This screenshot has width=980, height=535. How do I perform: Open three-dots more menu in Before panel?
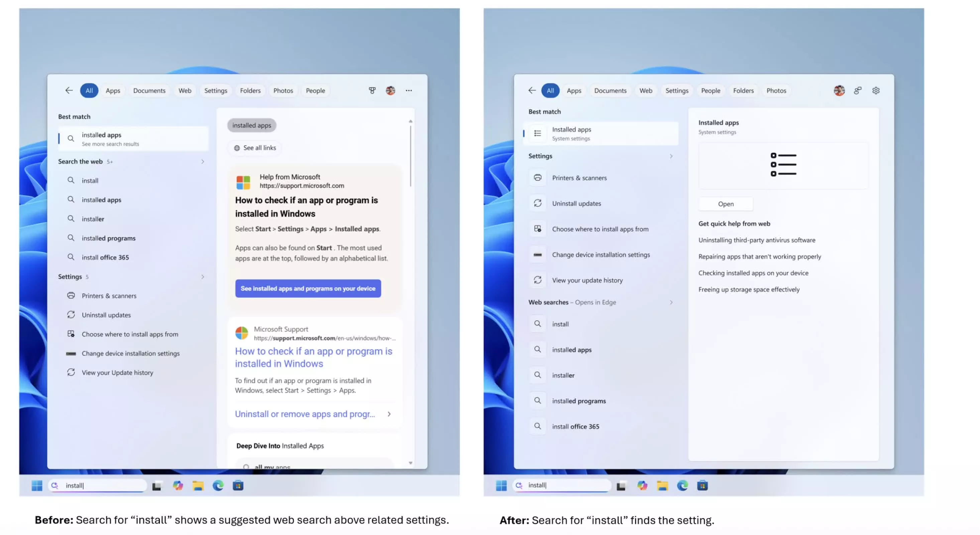click(x=409, y=91)
